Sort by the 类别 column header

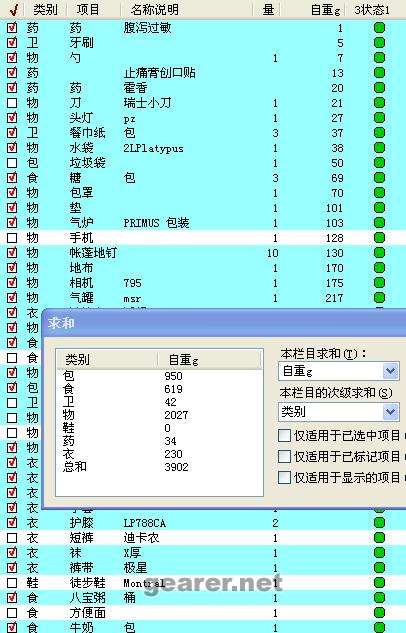click(45, 9)
